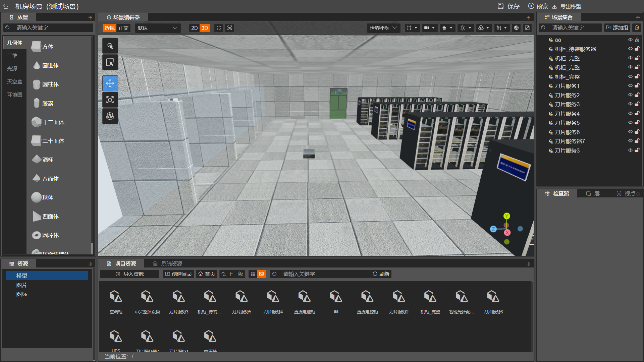Click the box selection tool icon
644x362 pixels.
110,63
